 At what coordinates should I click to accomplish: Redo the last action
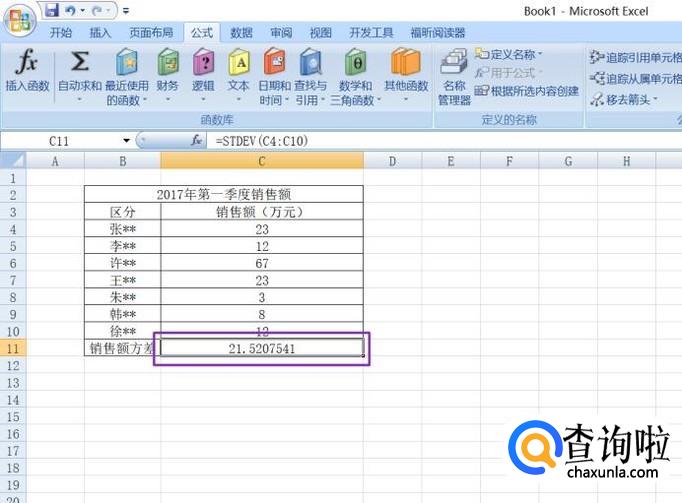[x=97, y=10]
